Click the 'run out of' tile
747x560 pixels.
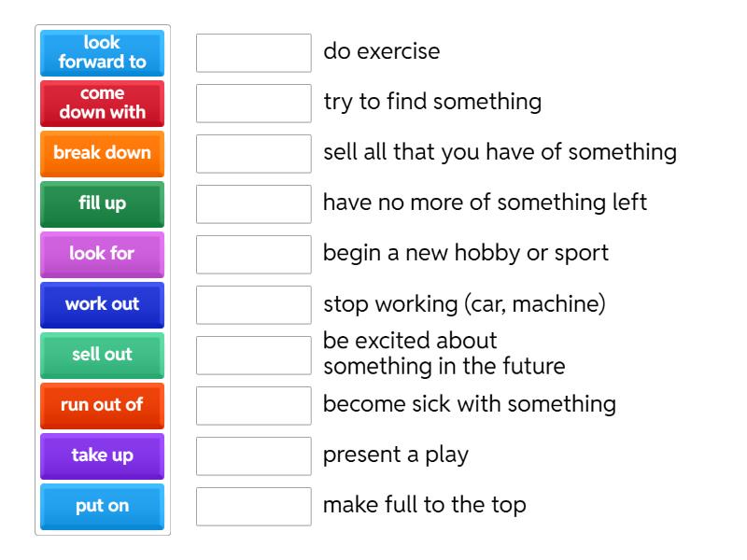103,405
